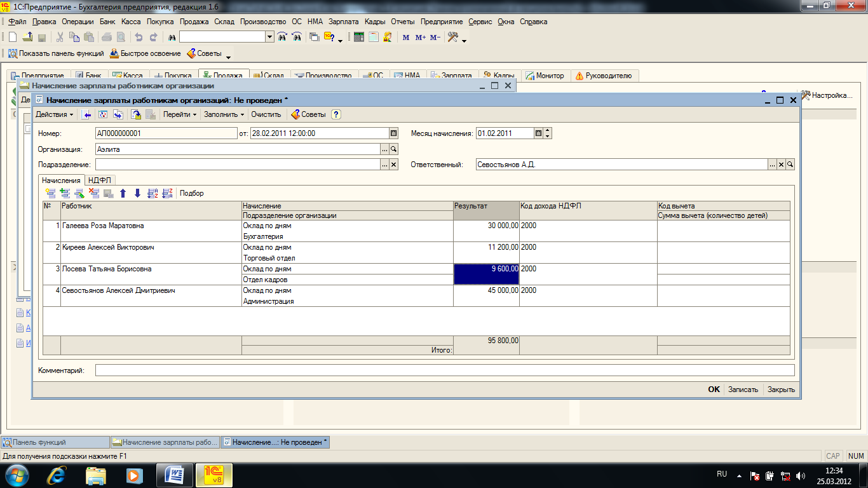Click the Очистить button

coord(266,114)
